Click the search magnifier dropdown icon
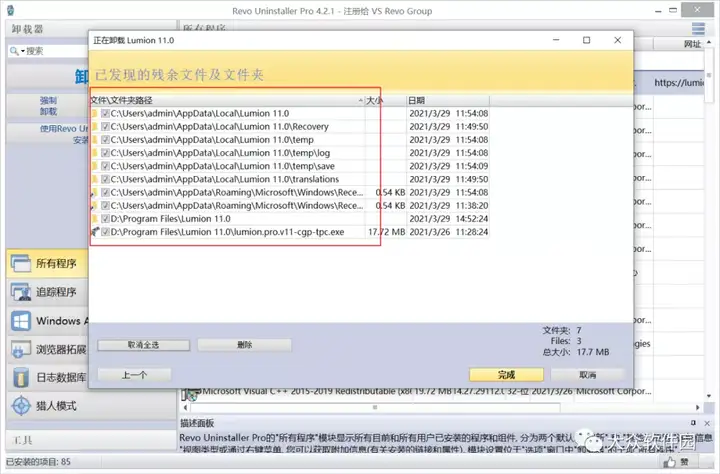The image size is (720, 474). pyautogui.click(x=17, y=51)
